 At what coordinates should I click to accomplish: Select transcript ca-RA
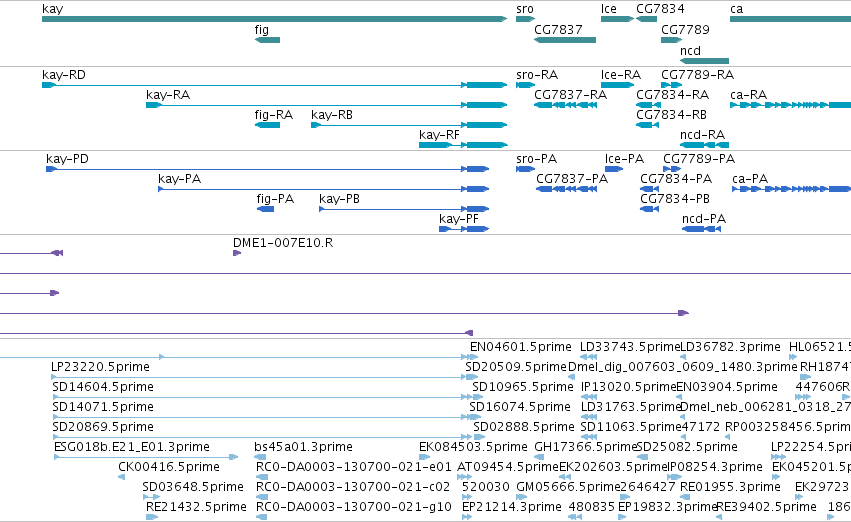coord(790,105)
